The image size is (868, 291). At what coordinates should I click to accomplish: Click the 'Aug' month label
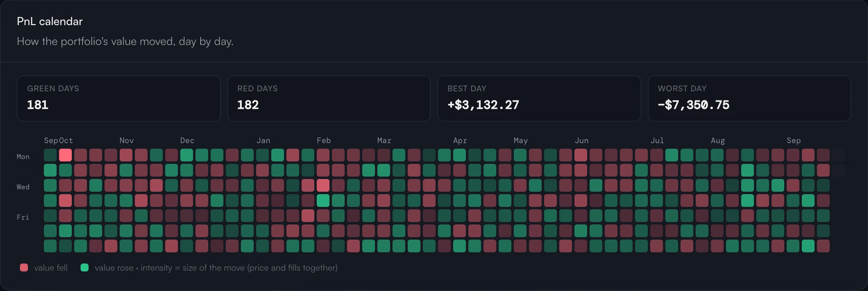pyautogui.click(x=718, y=141)
